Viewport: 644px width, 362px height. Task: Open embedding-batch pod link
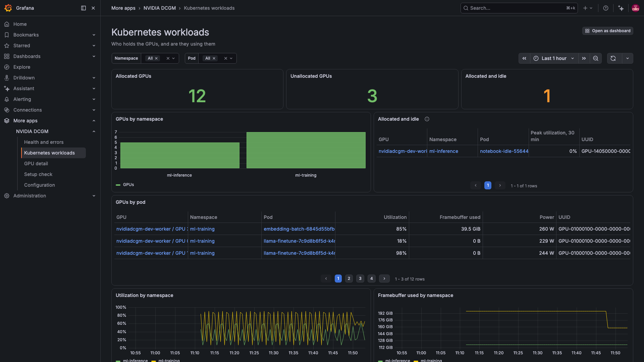pyautogui.click(x=299, y=229)
